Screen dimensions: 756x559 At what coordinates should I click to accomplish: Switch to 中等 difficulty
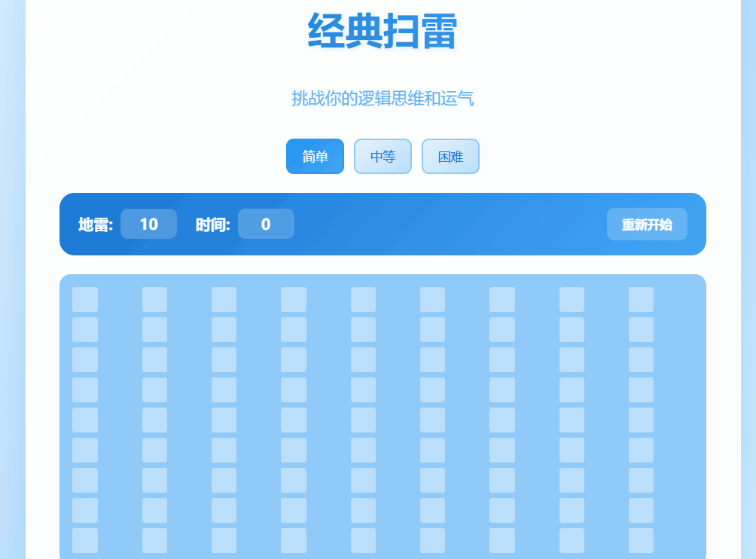pyautogui.click(x=383, y=156)
